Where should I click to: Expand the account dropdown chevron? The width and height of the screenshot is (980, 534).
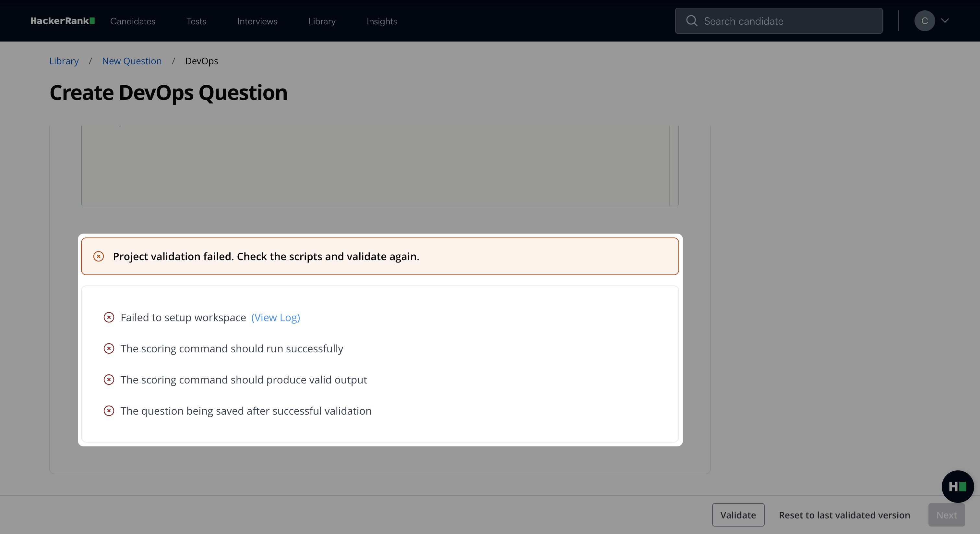(945, 21)
